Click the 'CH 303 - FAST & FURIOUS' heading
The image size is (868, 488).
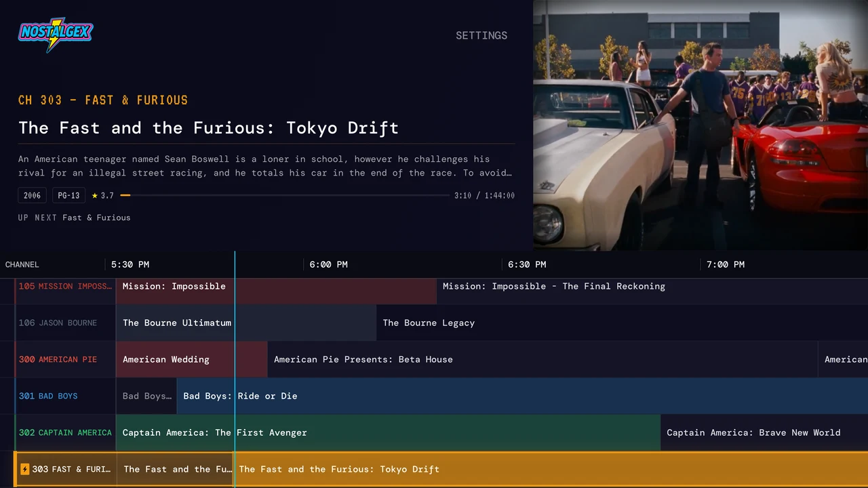[x=103, y=100]
